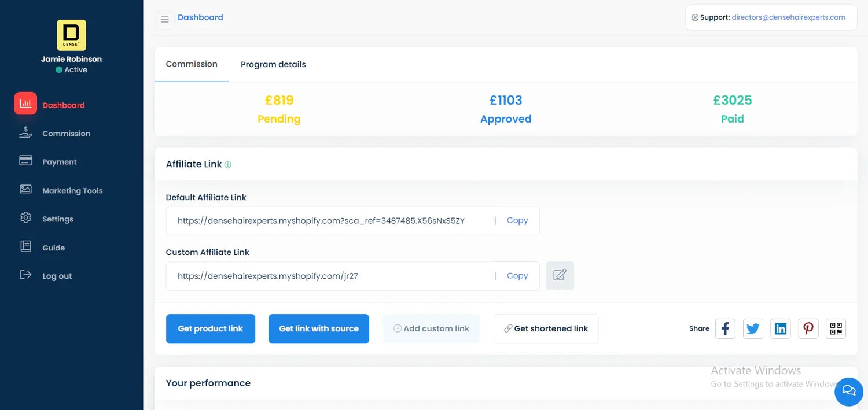Open the live chat bubble

[x=848, y=391]
